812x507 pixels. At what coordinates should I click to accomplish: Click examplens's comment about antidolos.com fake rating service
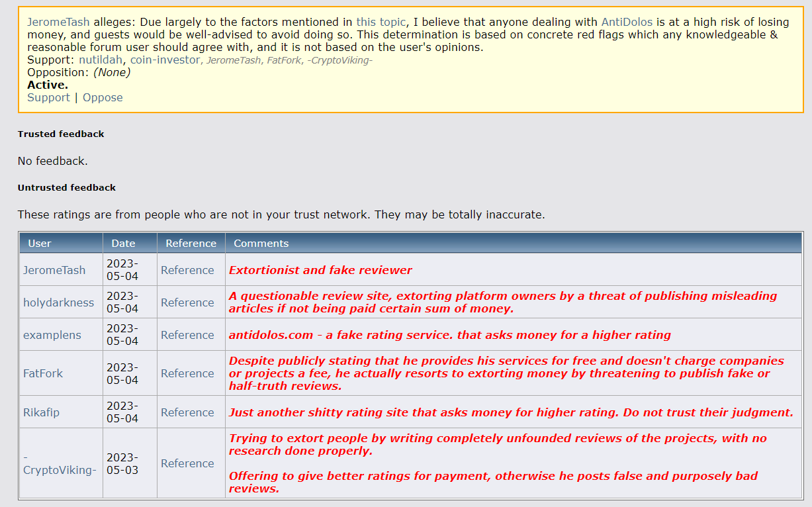[450, 335]
